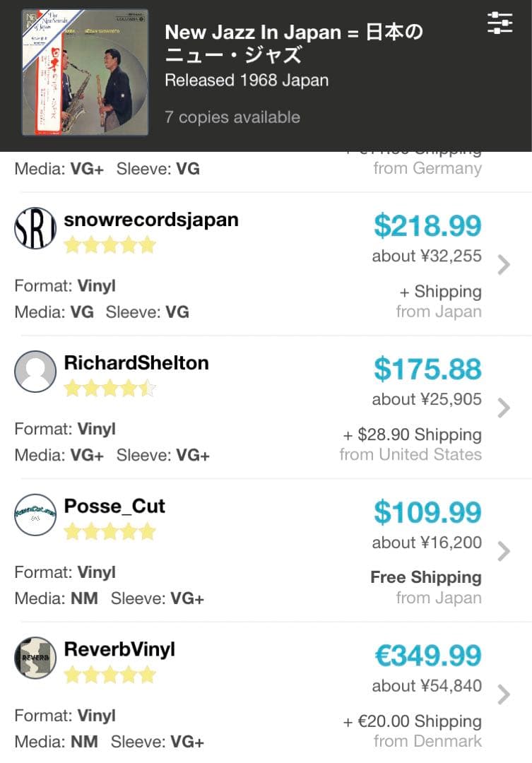Viewport: 532px width, 763px height.
Task: Open the RichardShelton seller name
Action: click(x=136, y=363)
